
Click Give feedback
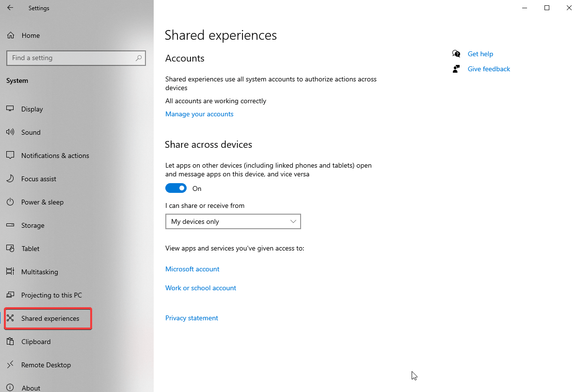click(x=488, y=69)
